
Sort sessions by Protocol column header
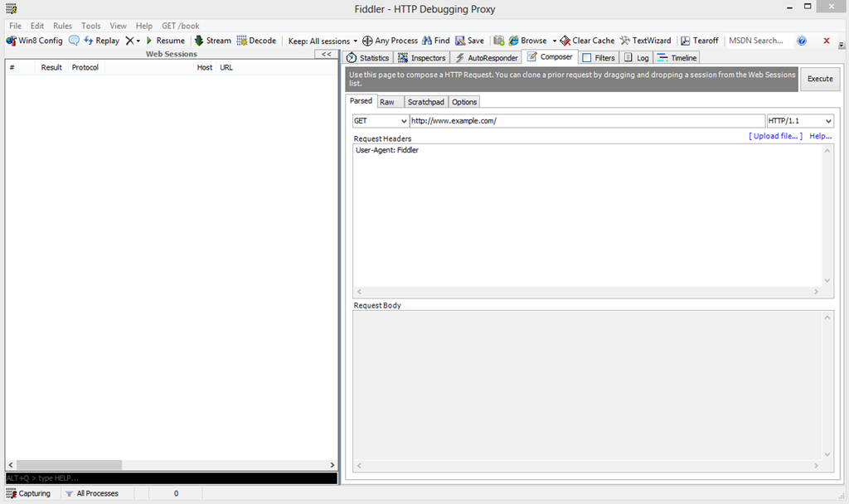coord(85,68)
